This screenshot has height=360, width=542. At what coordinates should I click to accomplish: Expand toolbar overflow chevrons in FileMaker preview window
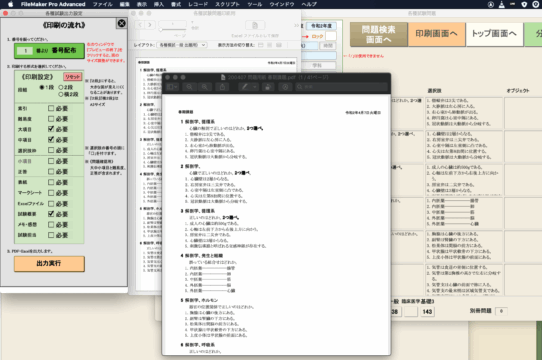tap(296, 25)
